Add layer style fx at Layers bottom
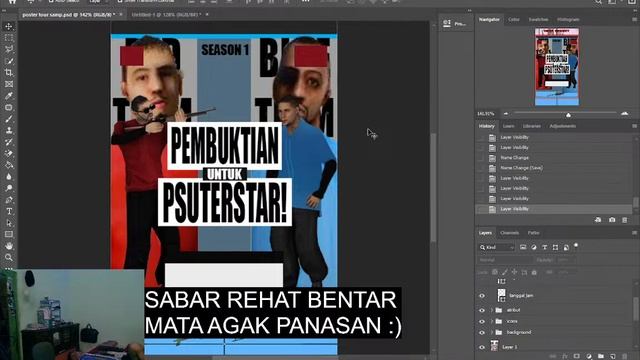This screenshot has height=360, width=640. tap(565, 356)
